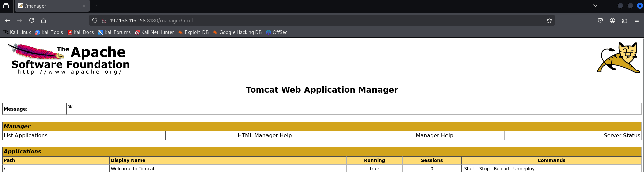
Task: Click the browser reload page icon
Action: [32, 20]
